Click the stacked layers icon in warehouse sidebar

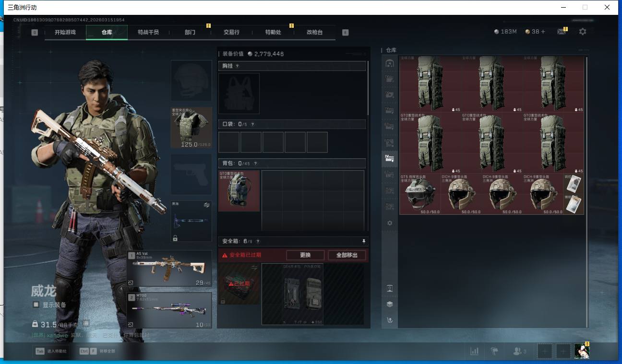tap(390, 304)
